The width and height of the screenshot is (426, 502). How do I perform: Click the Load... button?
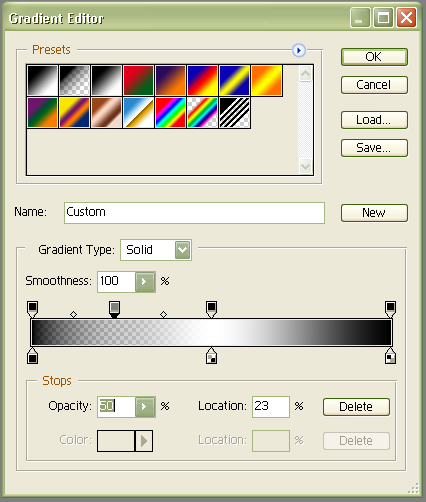(x=374, y=120)
